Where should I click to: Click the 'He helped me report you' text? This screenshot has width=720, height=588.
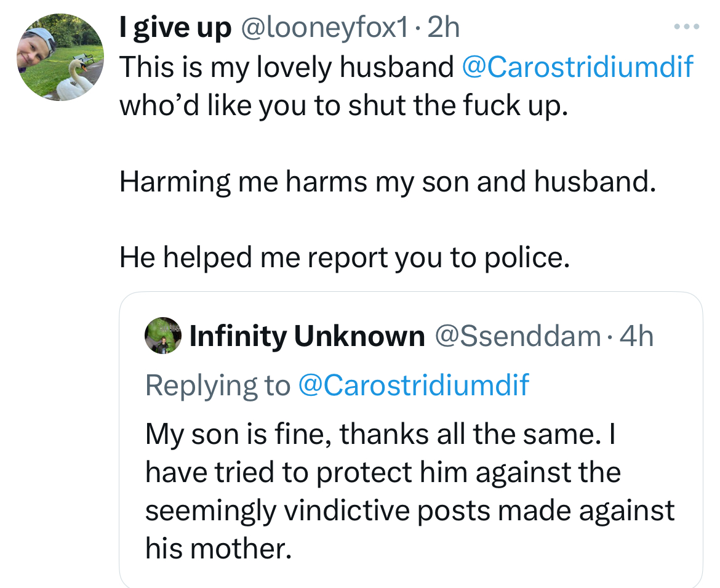pos(345,257)
